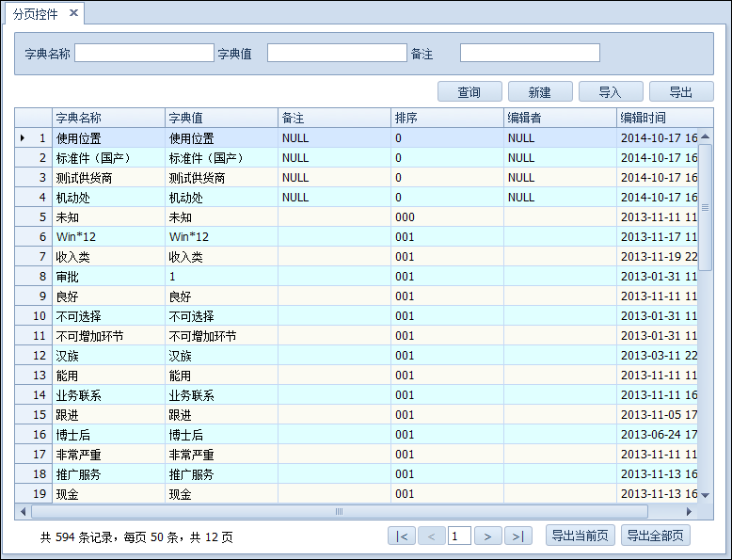Click horizontal scrollbar right arrow
The height and width of the screenshot is (560, 732).
point(689,511)
